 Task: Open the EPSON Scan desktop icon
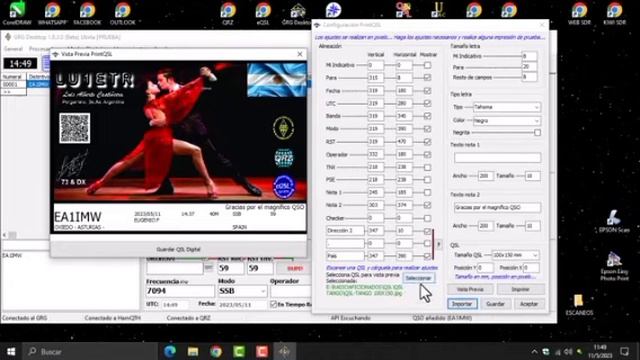coord(614,221)
